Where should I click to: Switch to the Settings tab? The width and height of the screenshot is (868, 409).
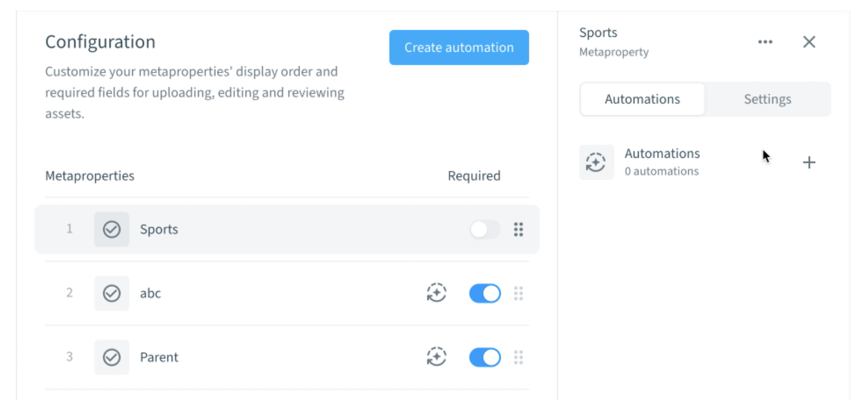767,99
